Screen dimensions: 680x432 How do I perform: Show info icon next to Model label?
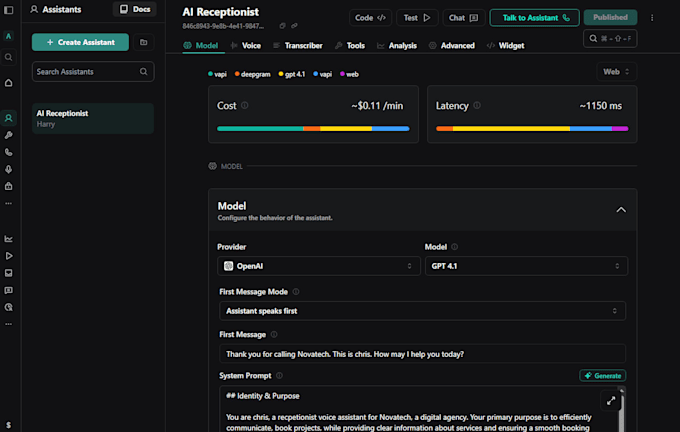[454, 247]
